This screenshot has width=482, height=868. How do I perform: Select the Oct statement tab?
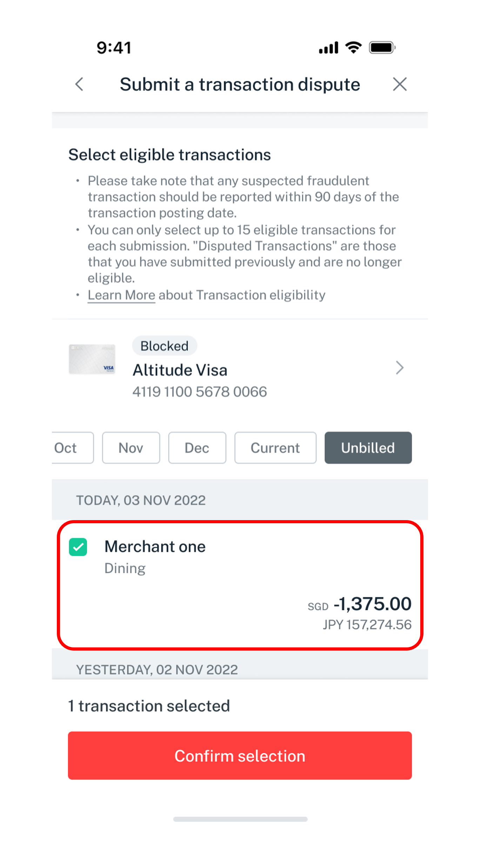click(73, 448)
